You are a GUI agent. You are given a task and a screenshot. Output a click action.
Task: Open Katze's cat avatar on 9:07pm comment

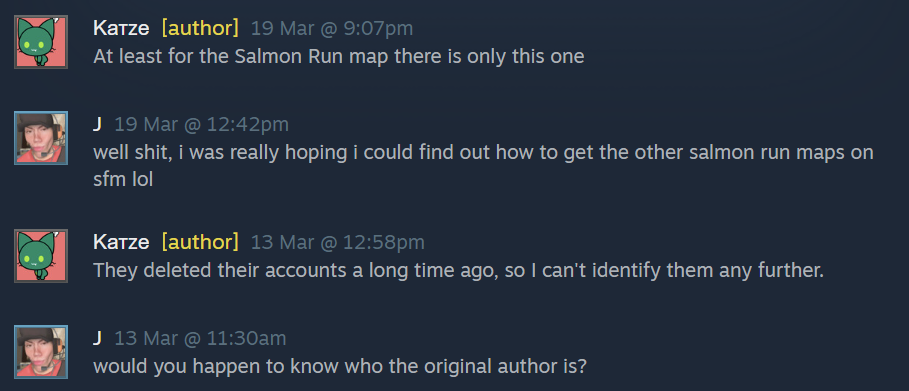41,42
